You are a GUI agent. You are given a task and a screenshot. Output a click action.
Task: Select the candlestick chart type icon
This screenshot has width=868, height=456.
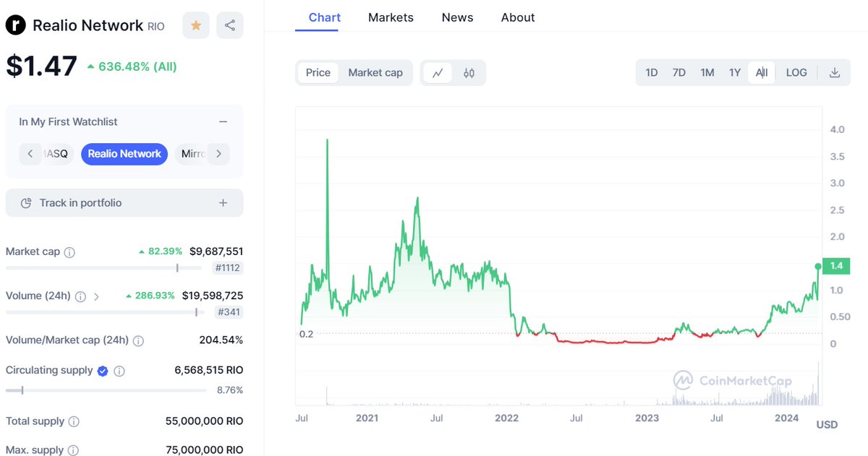click(x=469, y=72)
